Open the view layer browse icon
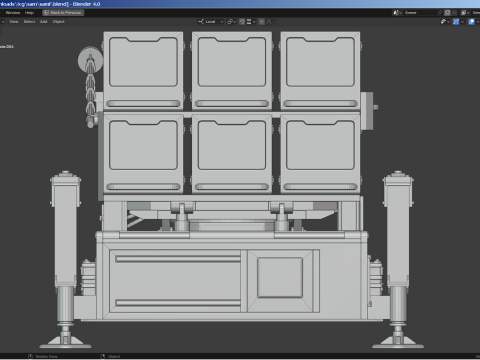480x360 pixels. tap(465, 13)
